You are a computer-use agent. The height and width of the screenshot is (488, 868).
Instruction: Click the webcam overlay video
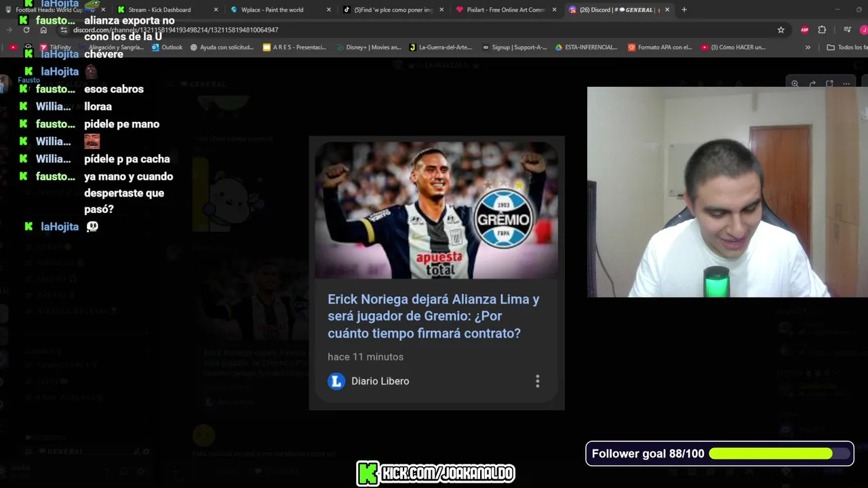coord(728,192)
